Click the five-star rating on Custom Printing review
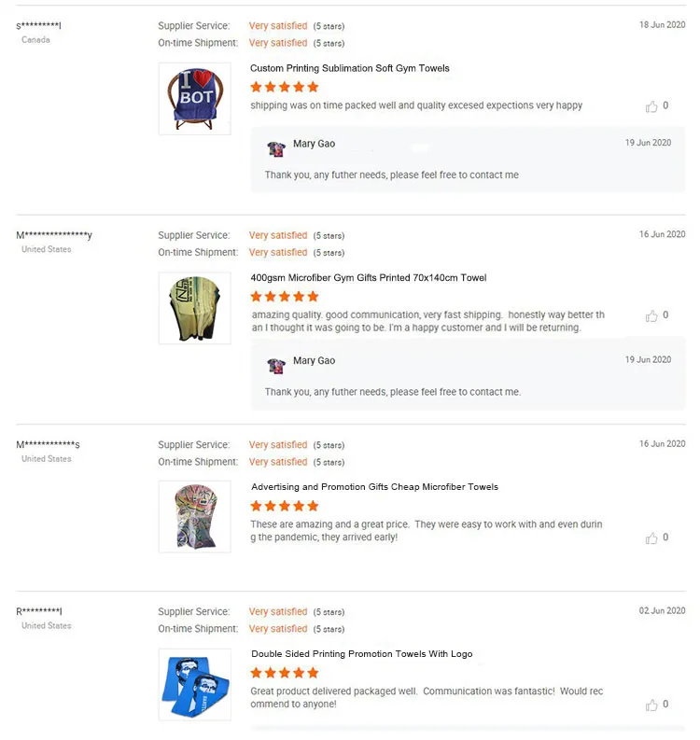 coord(285,87)
